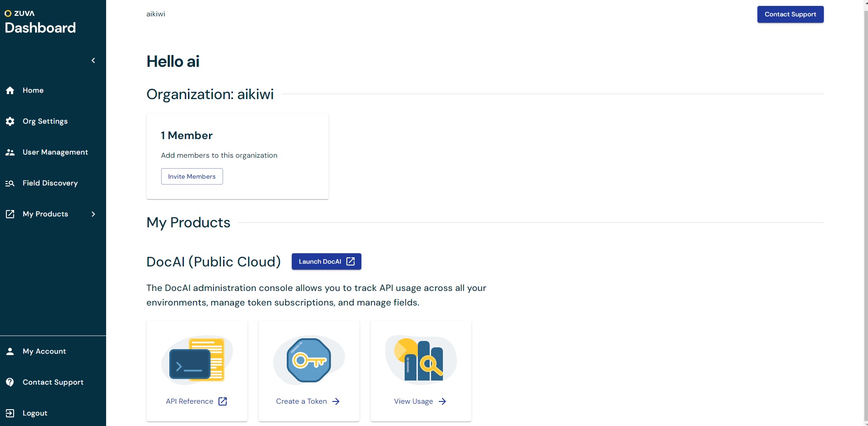The height and width of the screenshot is (426, 868).
Task: Click the arrow icon next to View Usage
Action: click(x=442, y=401)
